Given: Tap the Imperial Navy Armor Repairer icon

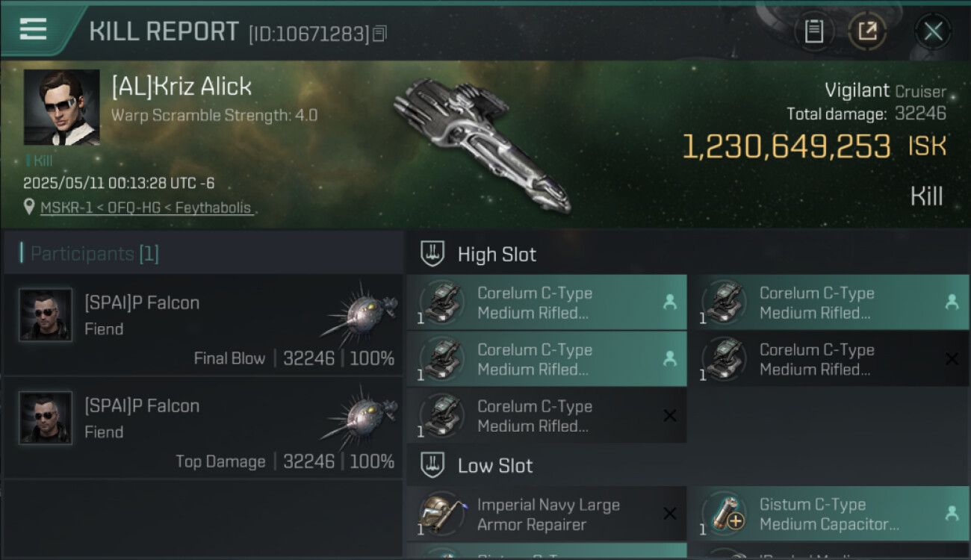Looking at the screenshot, I should point(441,514).
